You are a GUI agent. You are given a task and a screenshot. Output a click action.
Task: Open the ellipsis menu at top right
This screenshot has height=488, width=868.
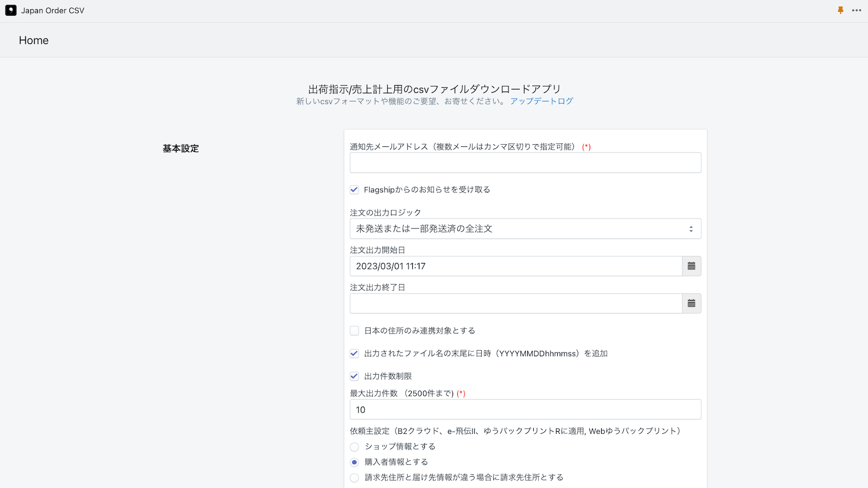tap(857, 10)
